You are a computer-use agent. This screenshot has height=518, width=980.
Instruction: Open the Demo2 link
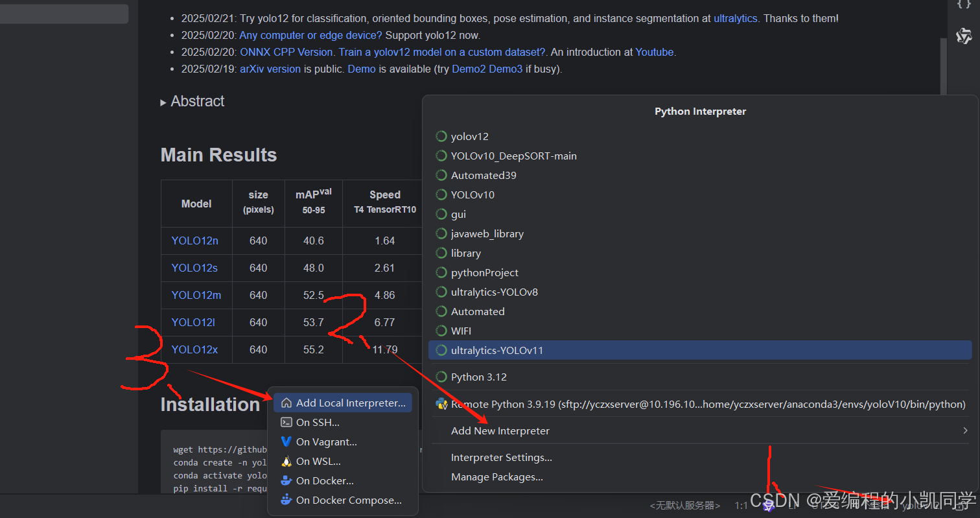coord(469,69)
